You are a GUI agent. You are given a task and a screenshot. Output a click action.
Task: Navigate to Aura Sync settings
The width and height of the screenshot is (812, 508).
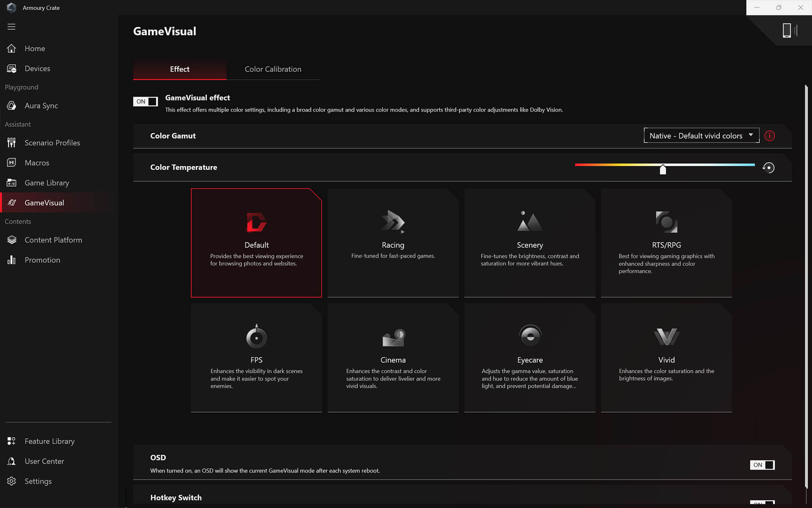(x=41, y=105)
